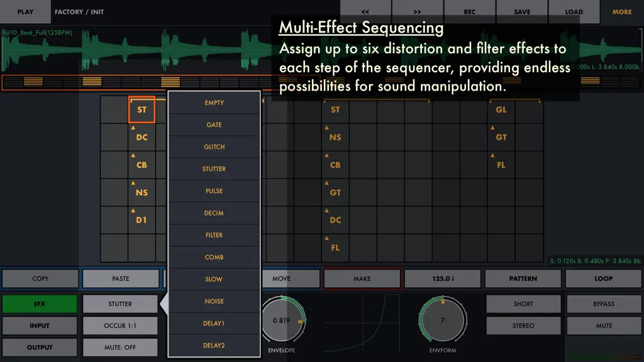The height and width of the screenshot is (362, 644).
Task: Open the MORE menu
Action: click(622, 11)
